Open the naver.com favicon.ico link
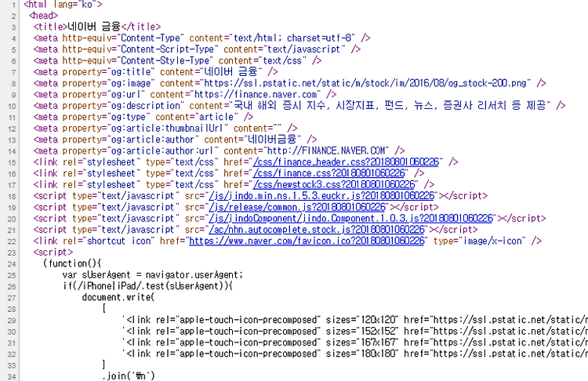588x381 pixels. pos(307,241)
